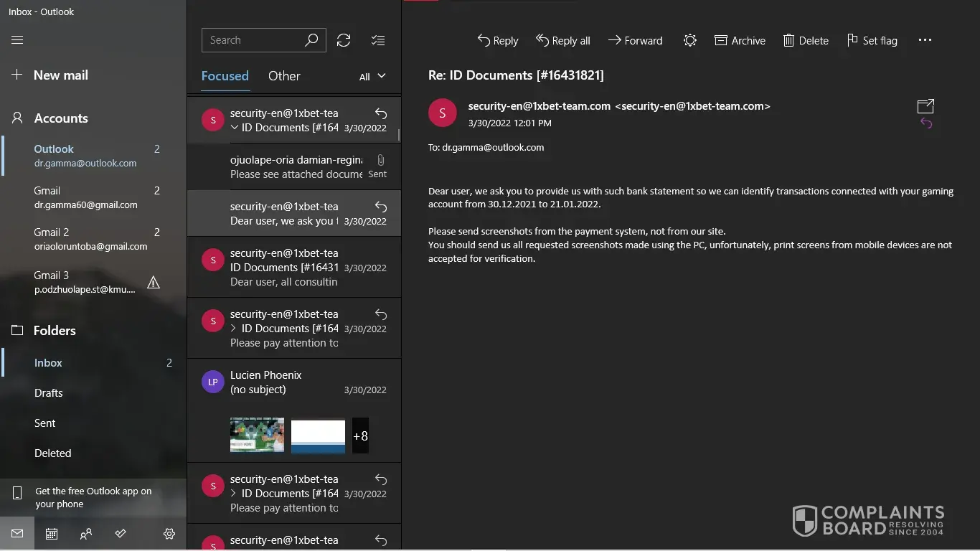This screenshot has height=551, width=980.
Task: Enter selection mode via checklist icon
Action: 378,40
